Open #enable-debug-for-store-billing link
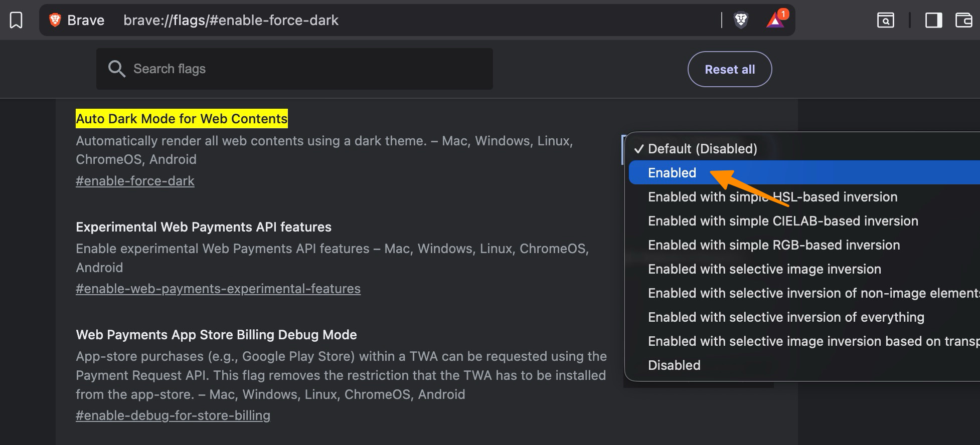Viewport: 980px width, 445px height. [x=173, y=415]
